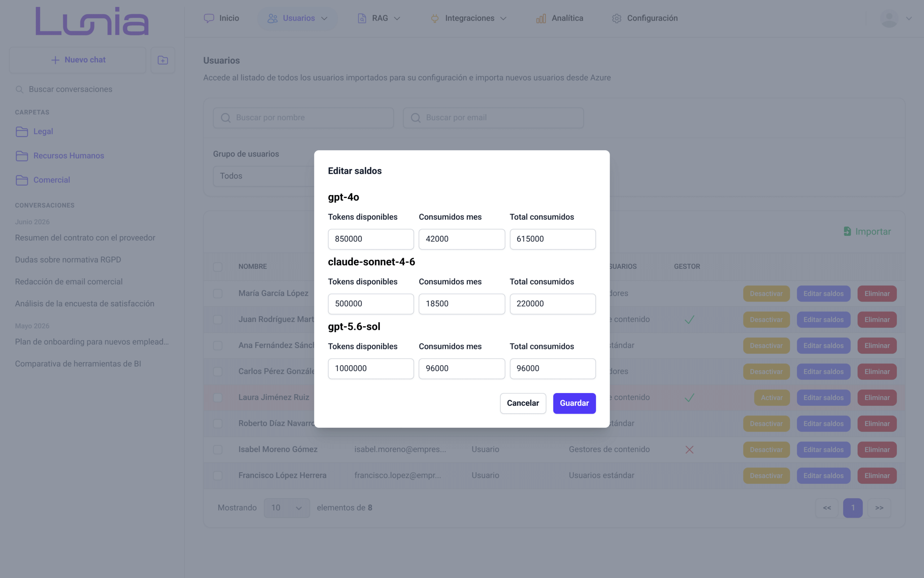Click the Comercial folder icon

click(x=22, y=180)
